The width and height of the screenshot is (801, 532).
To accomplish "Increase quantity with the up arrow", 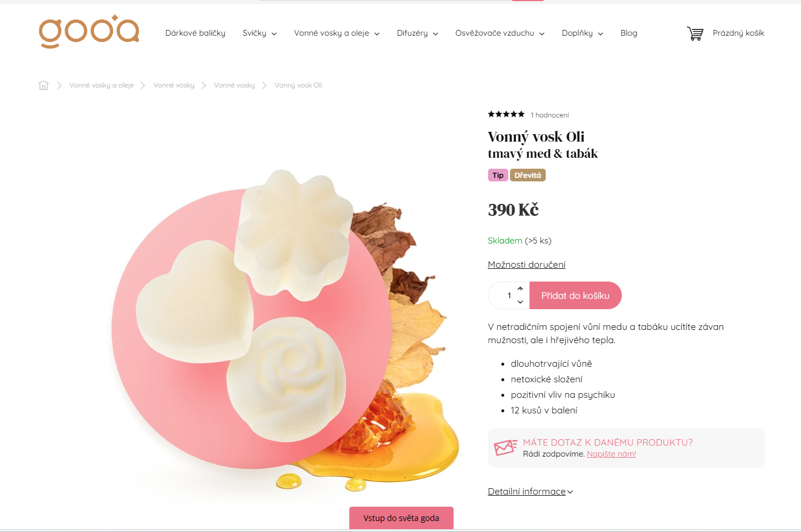I will 520,289.
